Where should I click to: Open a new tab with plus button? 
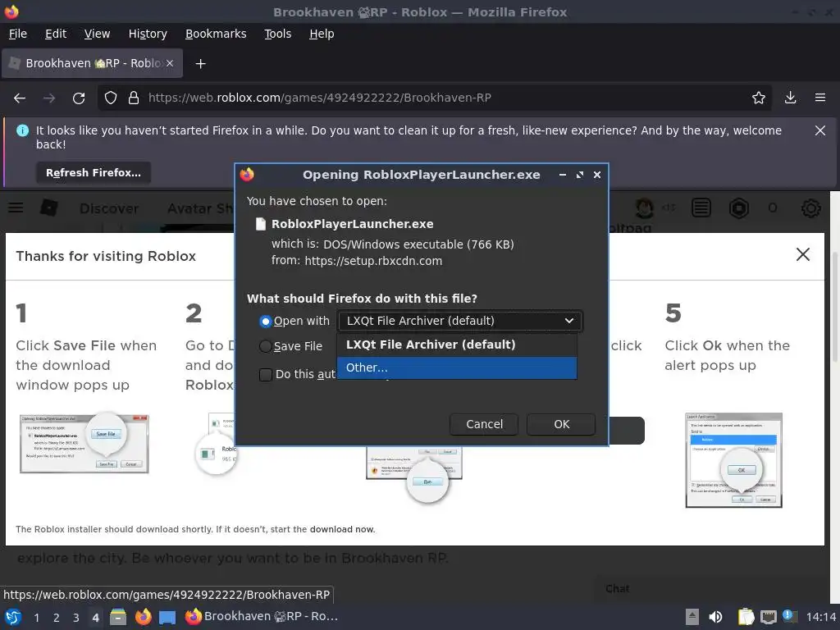point(200,64)
